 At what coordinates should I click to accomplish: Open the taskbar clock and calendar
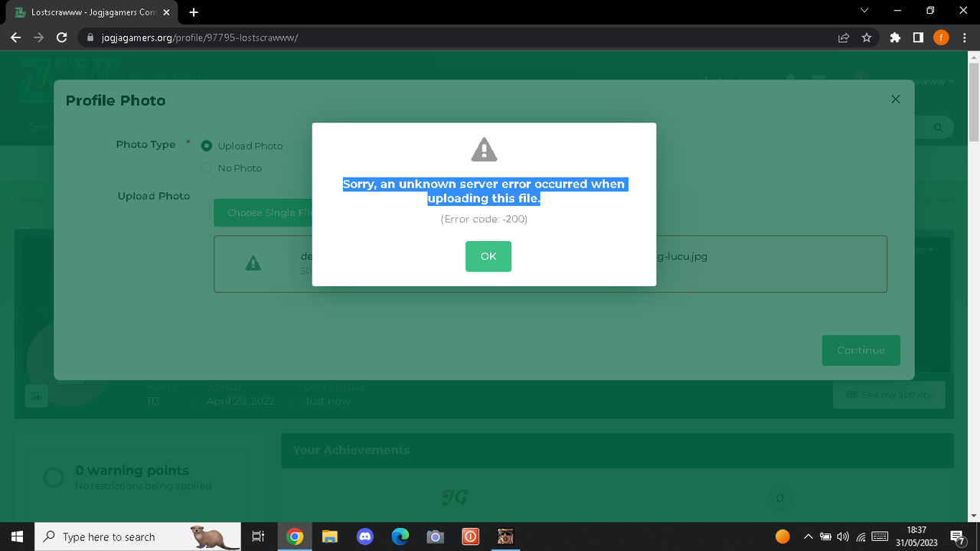[916, 536]
